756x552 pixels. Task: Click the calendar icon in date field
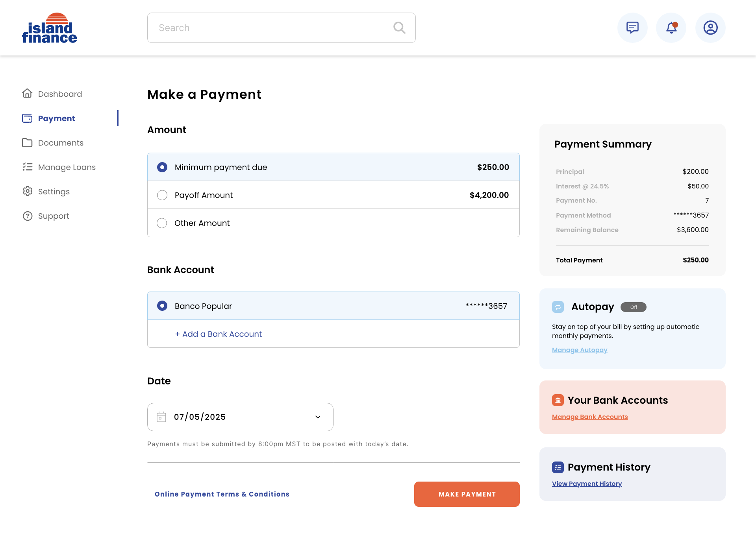[161, 417]
